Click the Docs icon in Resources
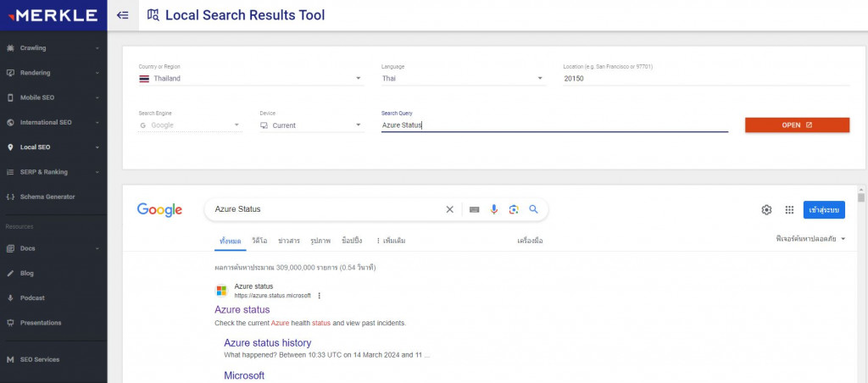The width and height of the screenshot is (868, 383). click(10, 248)
